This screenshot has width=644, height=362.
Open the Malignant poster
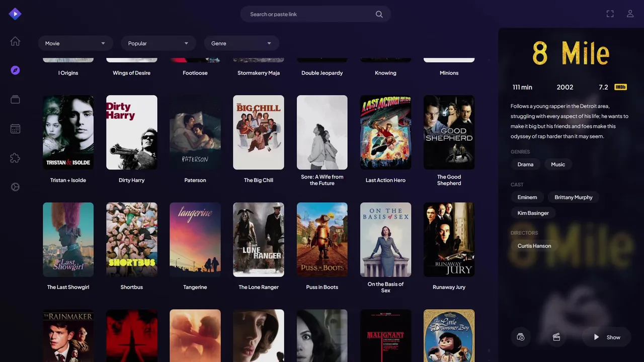coord(385,336)
